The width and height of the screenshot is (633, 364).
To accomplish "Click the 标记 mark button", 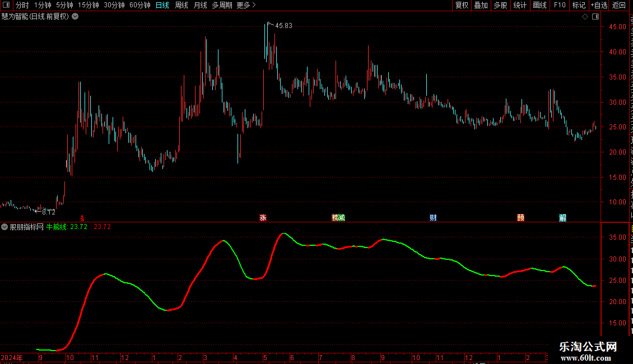I will tap(579, 5).
